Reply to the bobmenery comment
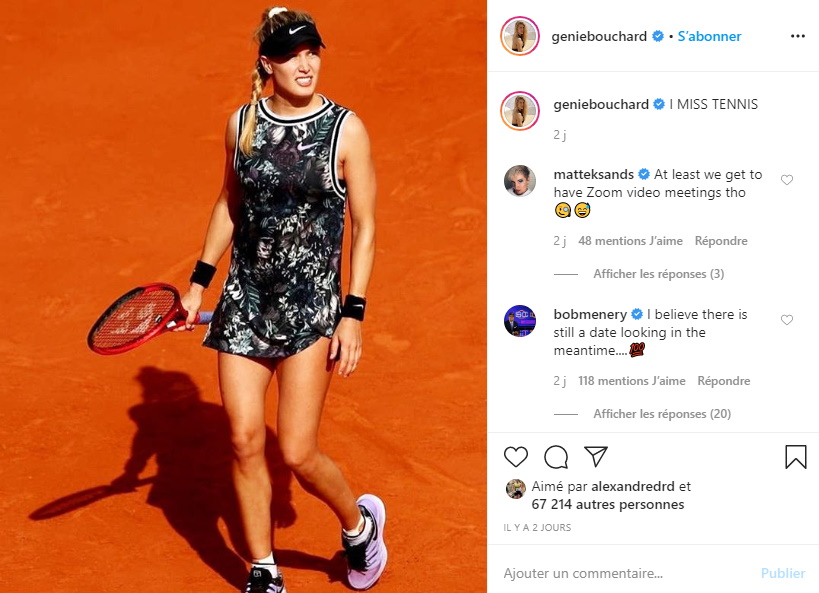 click(x=723, y=381)
